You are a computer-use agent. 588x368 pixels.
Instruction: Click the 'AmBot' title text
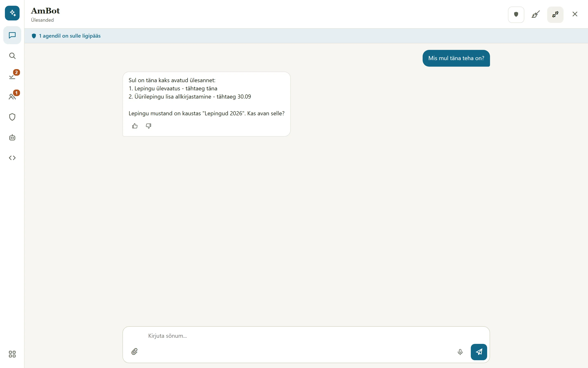click(x=46, y=11)
